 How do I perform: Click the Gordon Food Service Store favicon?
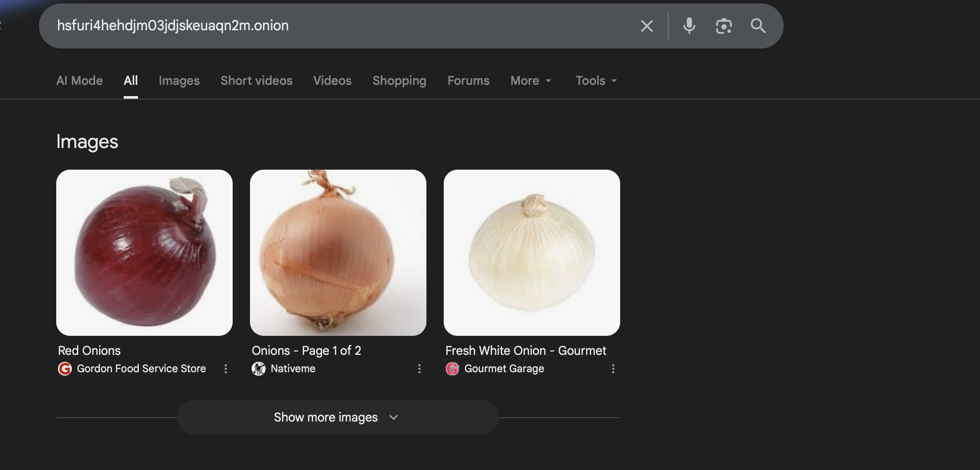[65, 369]
